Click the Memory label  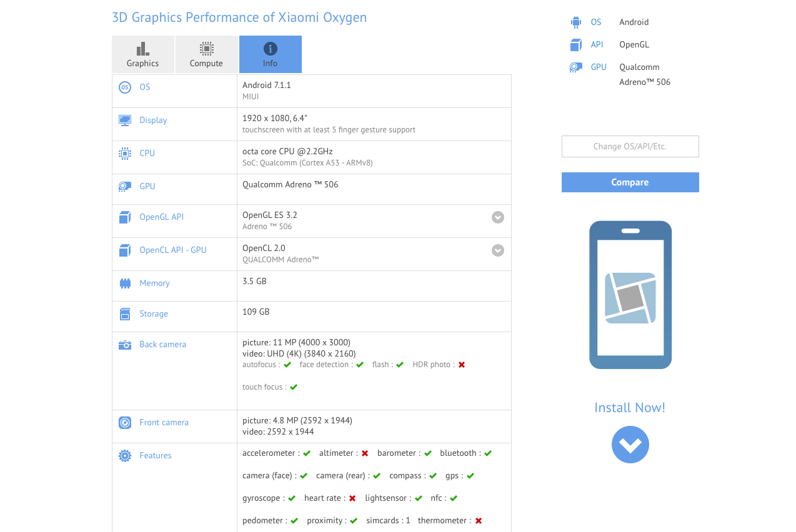pos(154,283)
